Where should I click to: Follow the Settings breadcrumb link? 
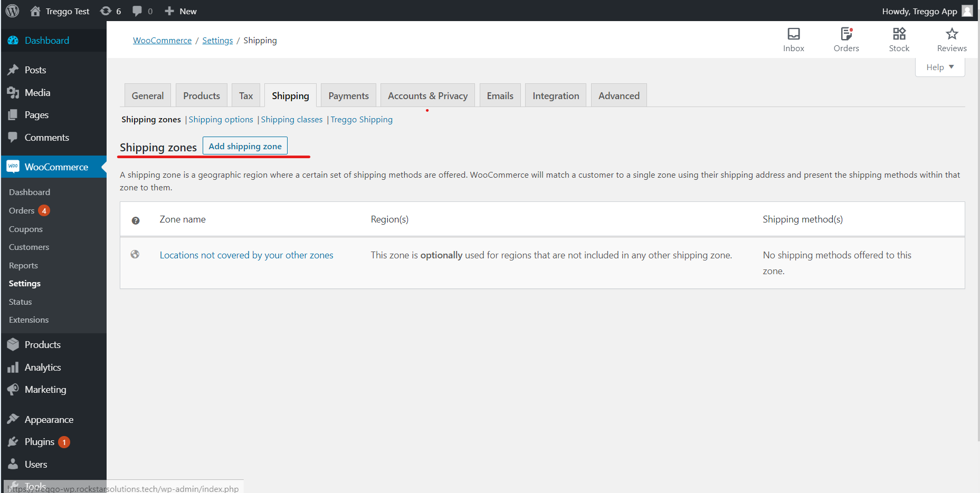[217, 41]
